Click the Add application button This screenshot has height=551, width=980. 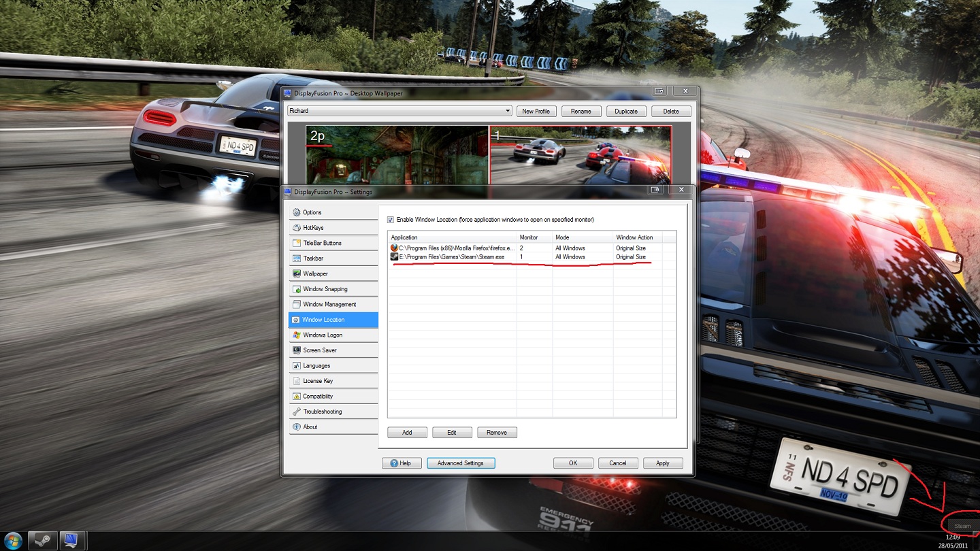click(x=407, y=433)
